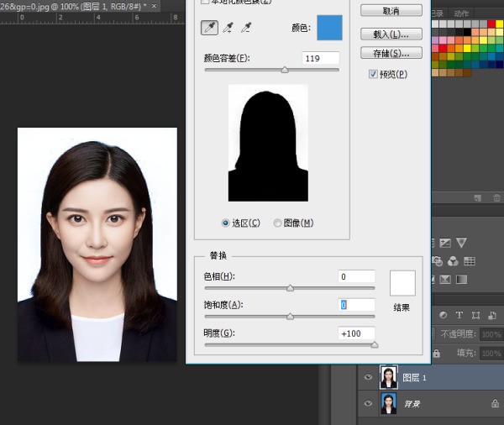Click the Vibrance triangle adjustment icon

tap(461, 243)
